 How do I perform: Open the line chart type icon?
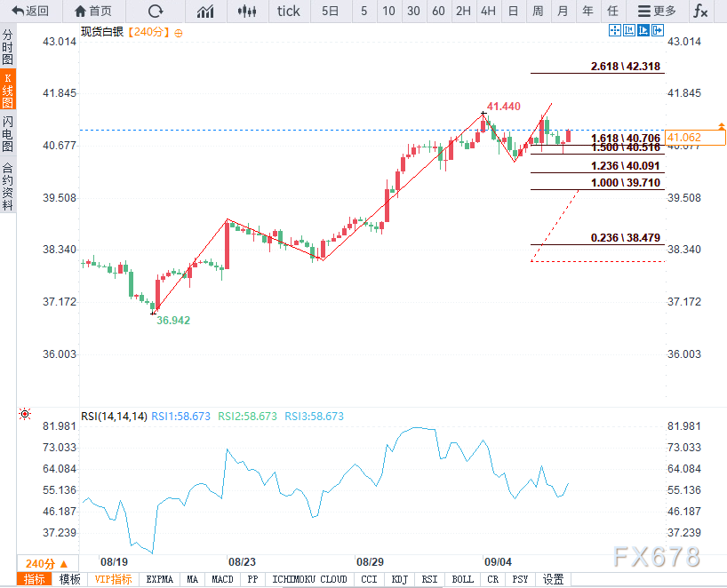pyautogui.click(x=205, y=12)
